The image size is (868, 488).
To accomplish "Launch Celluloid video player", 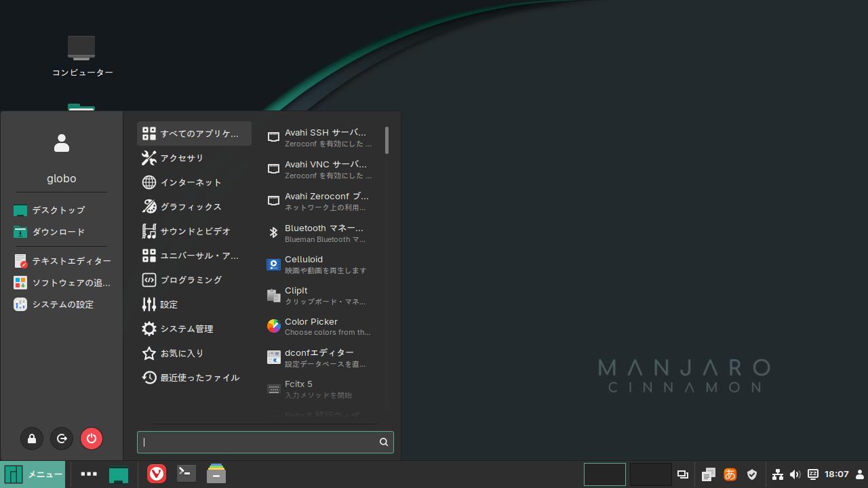I will click(x=319, y=264).
